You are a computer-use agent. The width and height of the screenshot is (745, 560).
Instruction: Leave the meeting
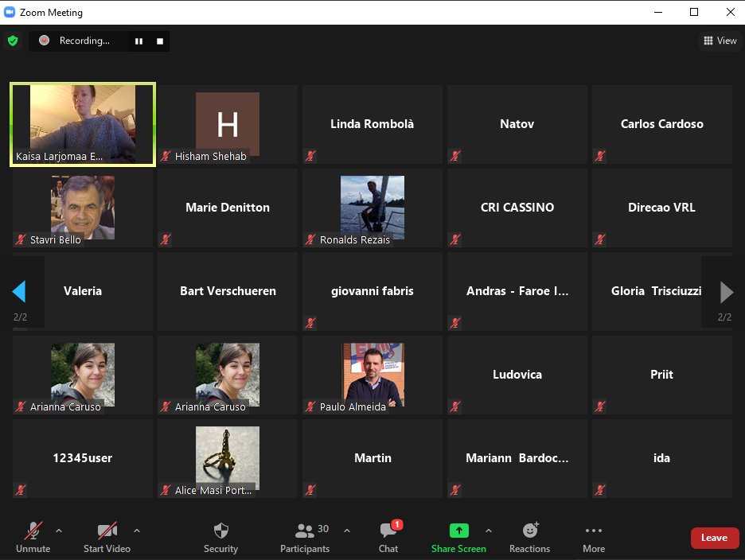tap(715, 538)
